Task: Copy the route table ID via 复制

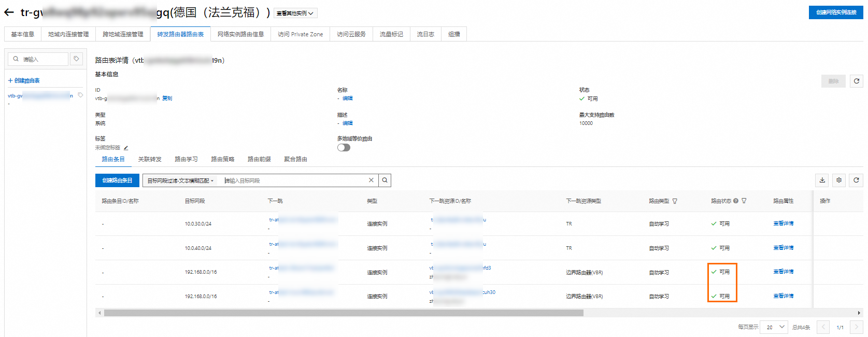Action: (x=167, y=98)
